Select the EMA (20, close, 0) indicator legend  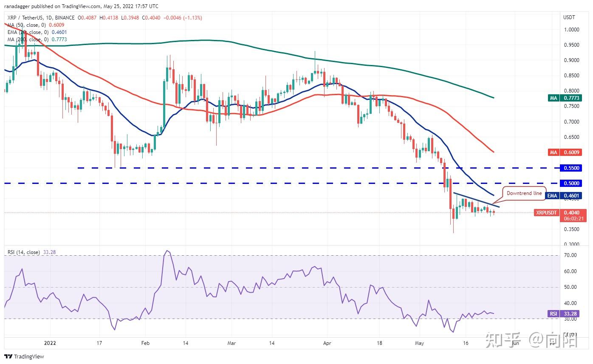coord(37,32)
